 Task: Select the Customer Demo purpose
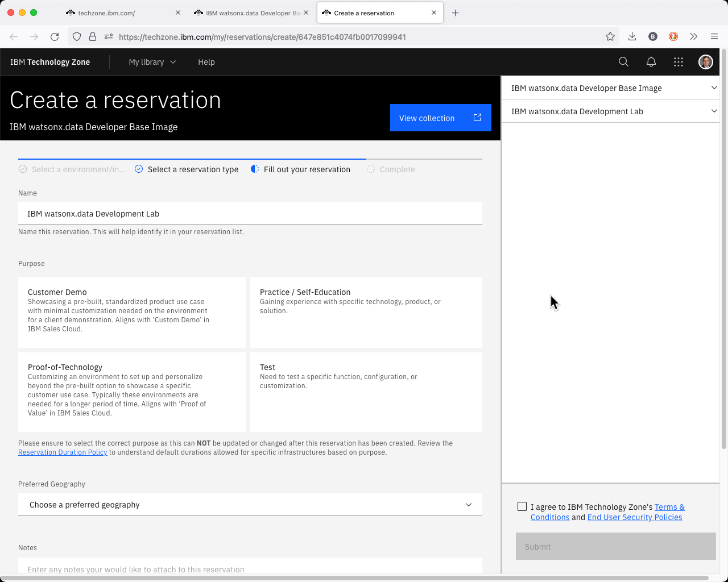tap(132, 313)
